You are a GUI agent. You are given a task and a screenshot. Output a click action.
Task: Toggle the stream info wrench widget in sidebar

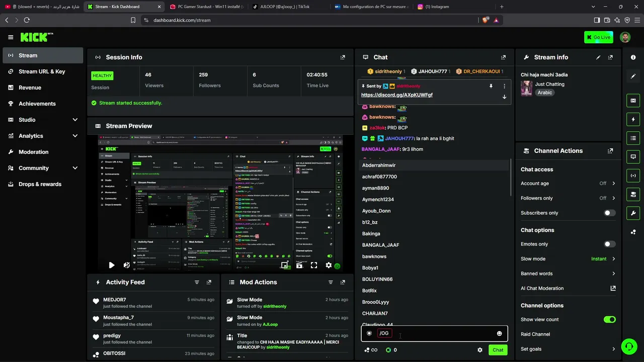tap(633, 213)
